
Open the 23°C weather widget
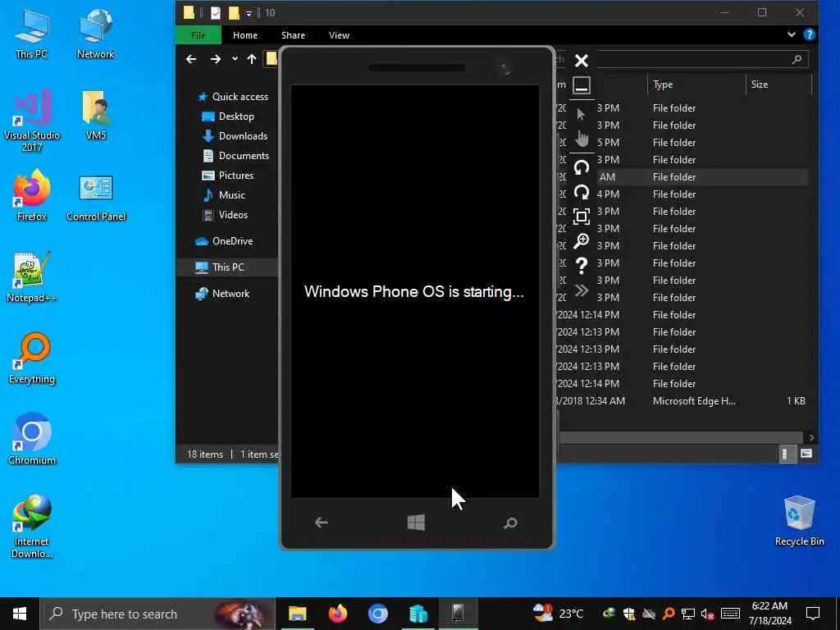558,614
